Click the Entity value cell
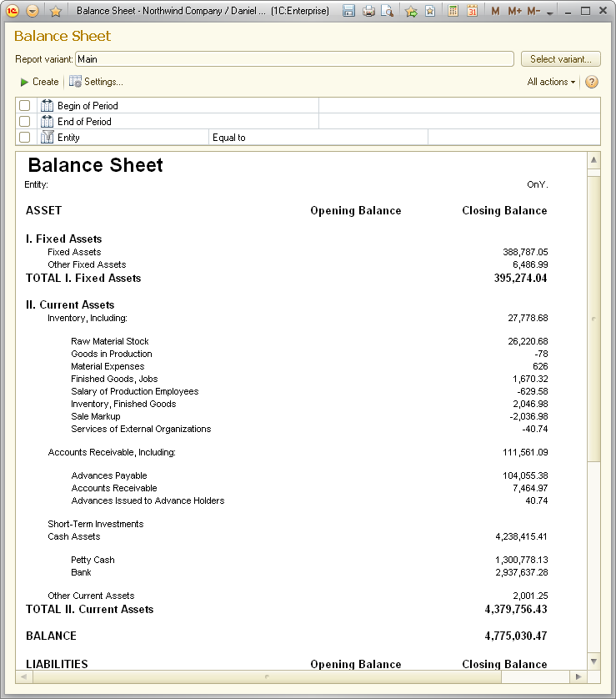This screenshot has height=699, width=616. tap(514, 138)
